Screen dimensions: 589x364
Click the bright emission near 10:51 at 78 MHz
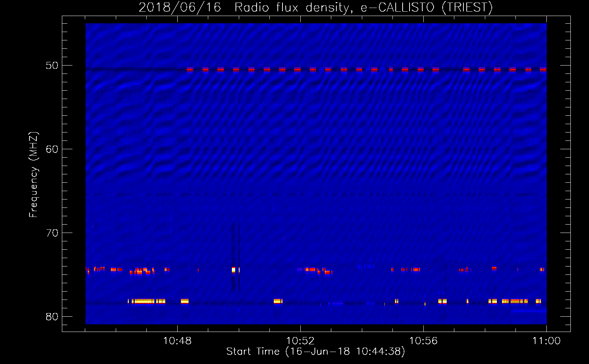[x=278, y=301]
